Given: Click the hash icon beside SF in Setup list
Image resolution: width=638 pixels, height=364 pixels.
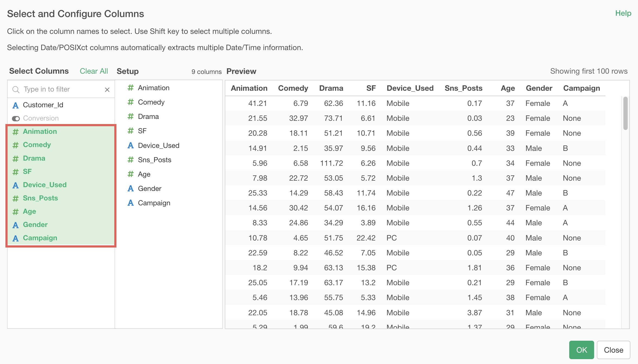Looking at the screenshot, I should coord(131,131).
